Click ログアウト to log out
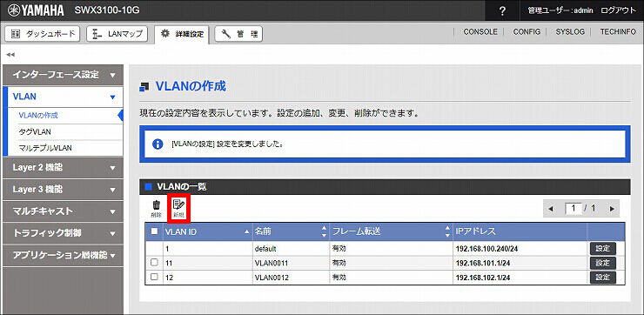 coord(618,11)
